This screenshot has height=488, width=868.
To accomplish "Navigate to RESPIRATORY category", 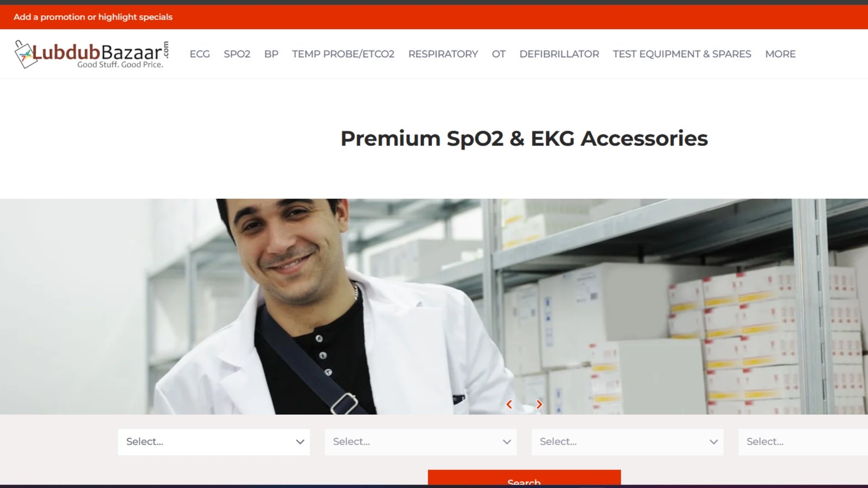I will coord(443,54).
